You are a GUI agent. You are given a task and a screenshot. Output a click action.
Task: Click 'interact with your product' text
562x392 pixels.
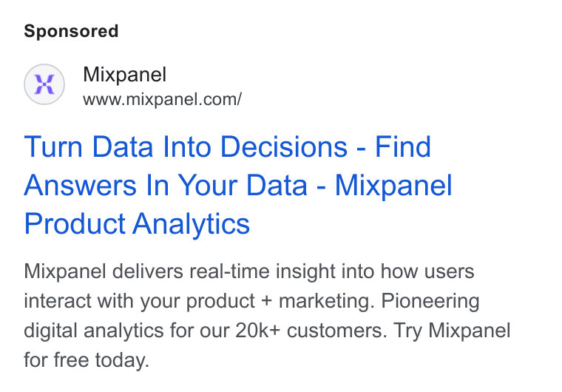coord(140,301)
